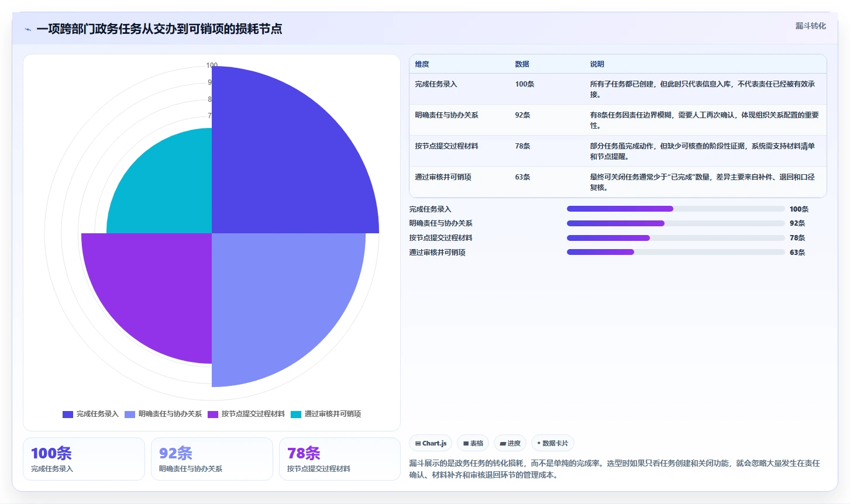
Task: Click the 按节点提交过程材料 progress bar
Action: click(x=676, y=238)
